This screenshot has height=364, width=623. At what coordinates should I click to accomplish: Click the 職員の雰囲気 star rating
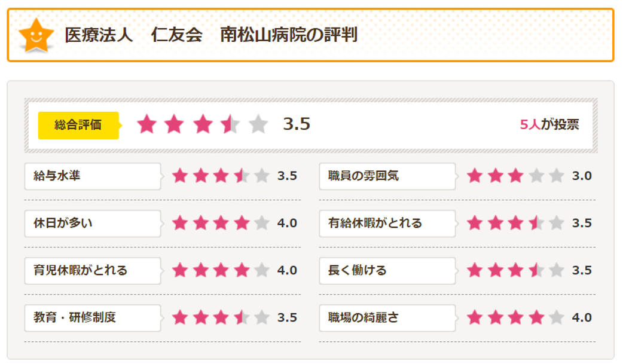[x=515, y=176]
